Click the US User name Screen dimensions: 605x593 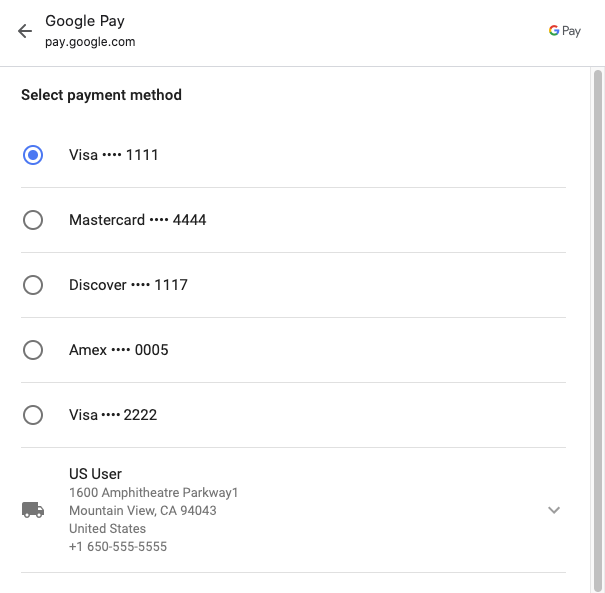[x=95, y=474]
